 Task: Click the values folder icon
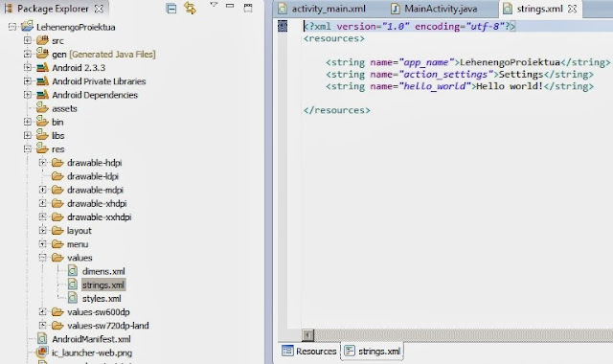point(57,258)
